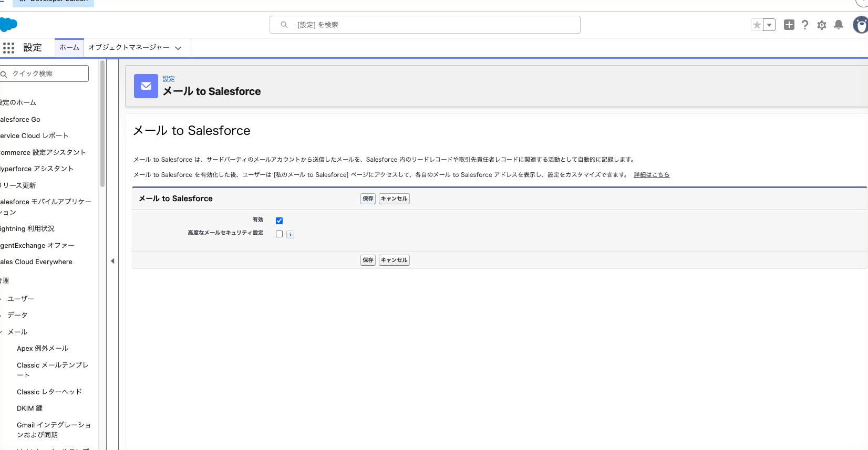Enable 高度なメールセキュリティ設定 checkbox

[280, 234]
